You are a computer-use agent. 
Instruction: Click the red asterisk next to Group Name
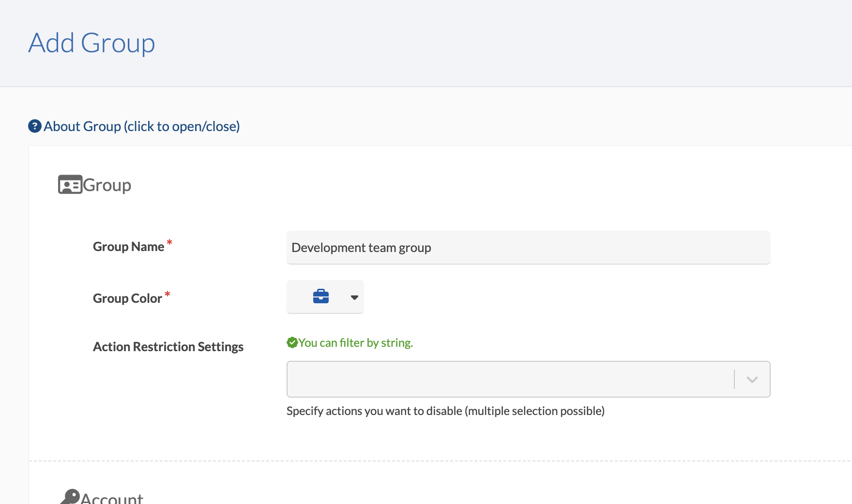169,242
